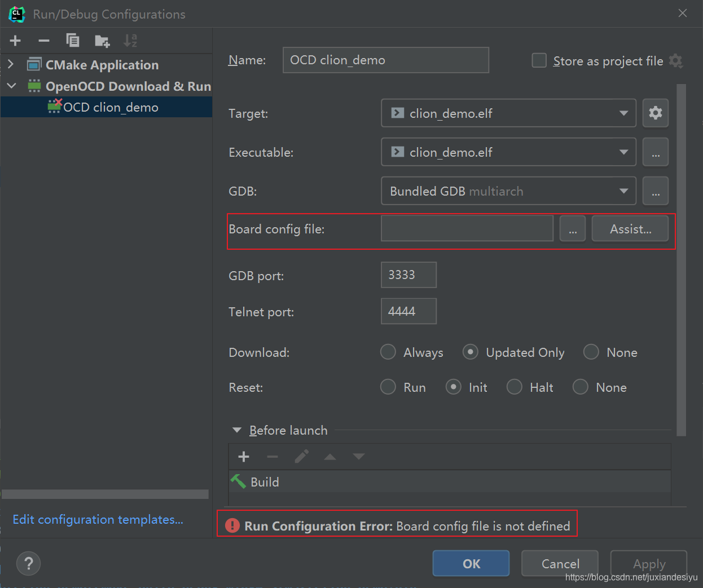The width and height of the screenshot is (703, 588).
Task: Browse for GDB executable
Action: [x=656, y=191]
